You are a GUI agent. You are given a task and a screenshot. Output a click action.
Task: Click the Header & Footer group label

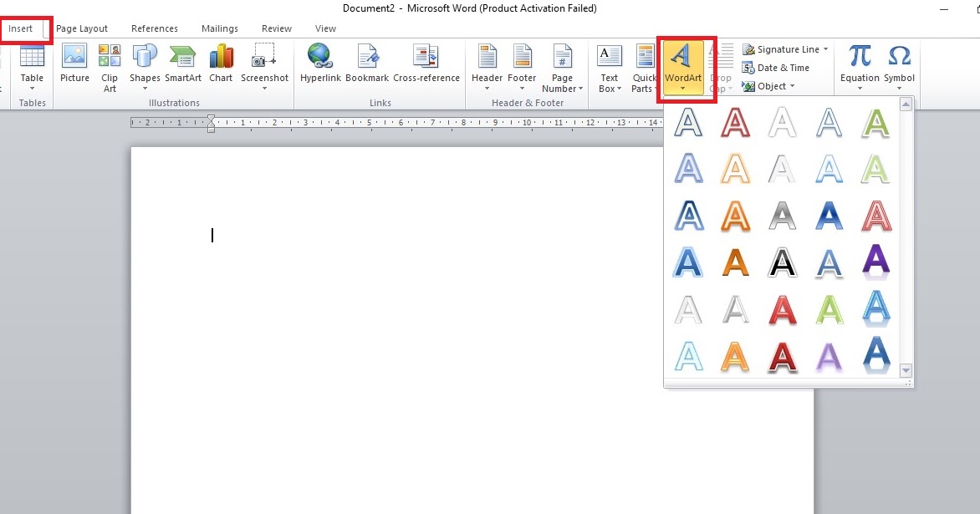coord(528,103)
